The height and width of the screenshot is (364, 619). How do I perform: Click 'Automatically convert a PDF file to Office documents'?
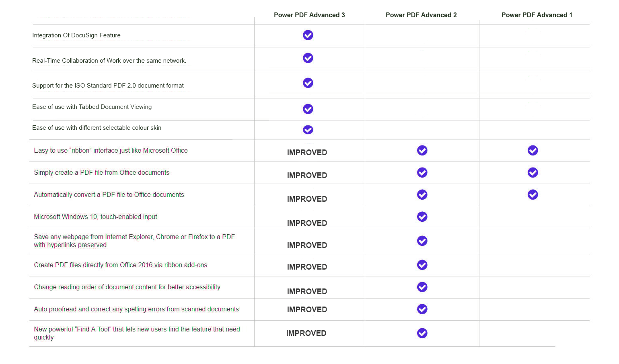click(109, 194)
